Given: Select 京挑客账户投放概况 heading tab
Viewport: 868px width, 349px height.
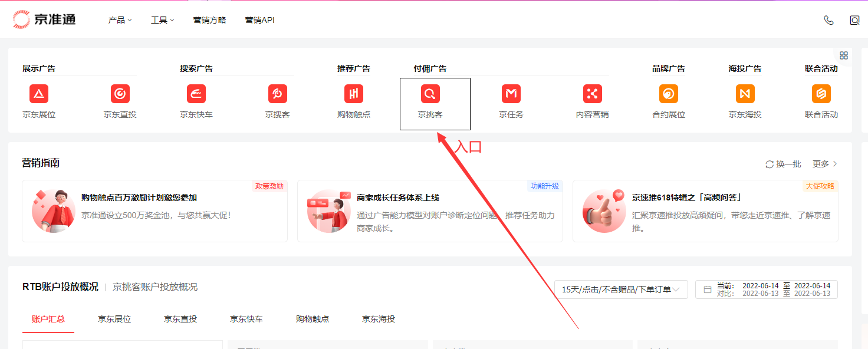Looking at the screenshot, I should 155,287.
